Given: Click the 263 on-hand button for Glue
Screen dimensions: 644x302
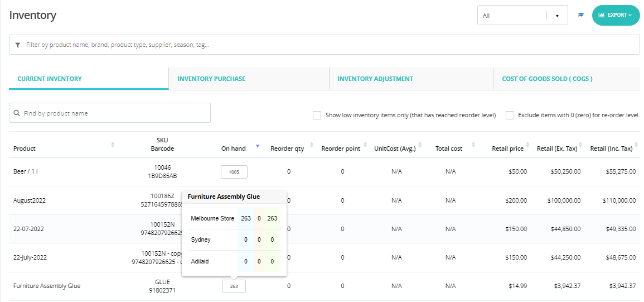Looking at the screenshot, I should (x=234, y=286).
